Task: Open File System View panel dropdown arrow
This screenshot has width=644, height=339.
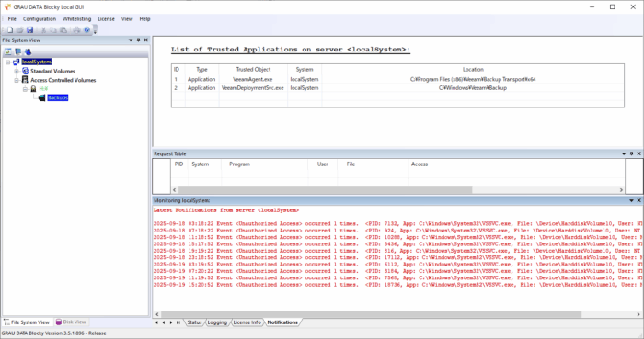Action: 131,40
